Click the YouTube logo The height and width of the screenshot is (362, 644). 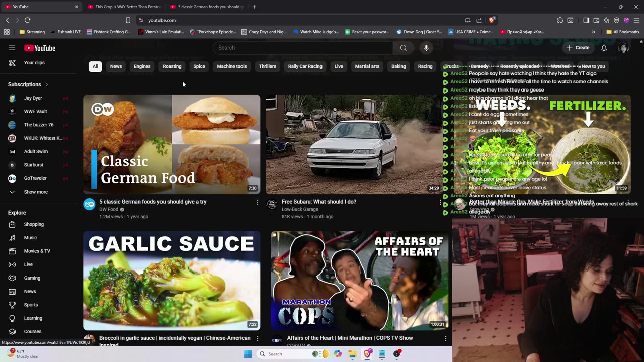(40, 48)
